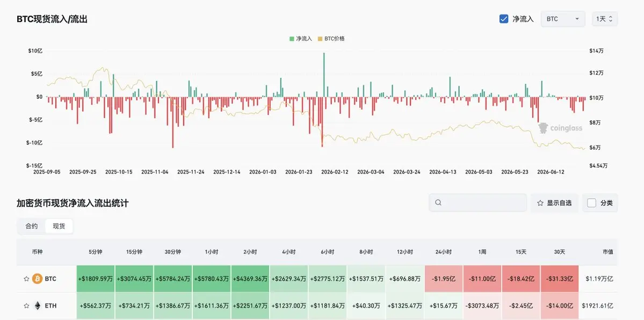Toggle the green 净流入 legend marker

292,39
